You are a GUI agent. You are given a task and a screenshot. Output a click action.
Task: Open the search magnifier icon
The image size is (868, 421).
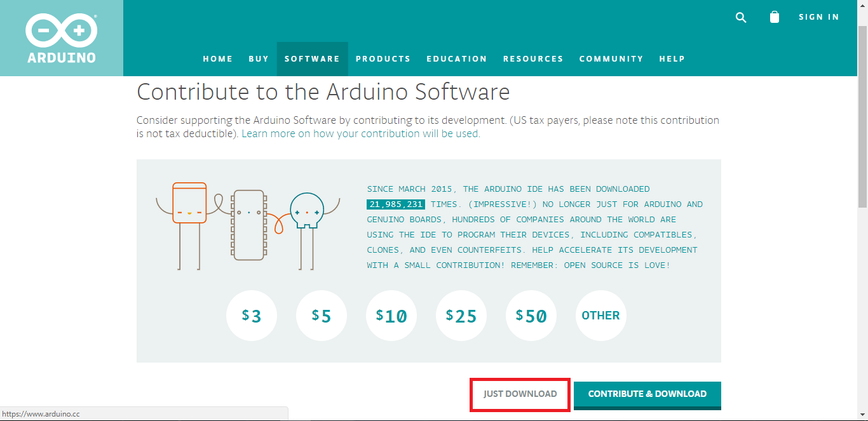(x=741, y=18)
